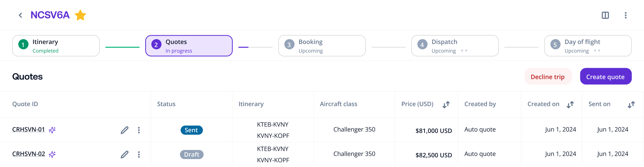Sort by Sent on column

pyautogui.click(x=631, y=104)
